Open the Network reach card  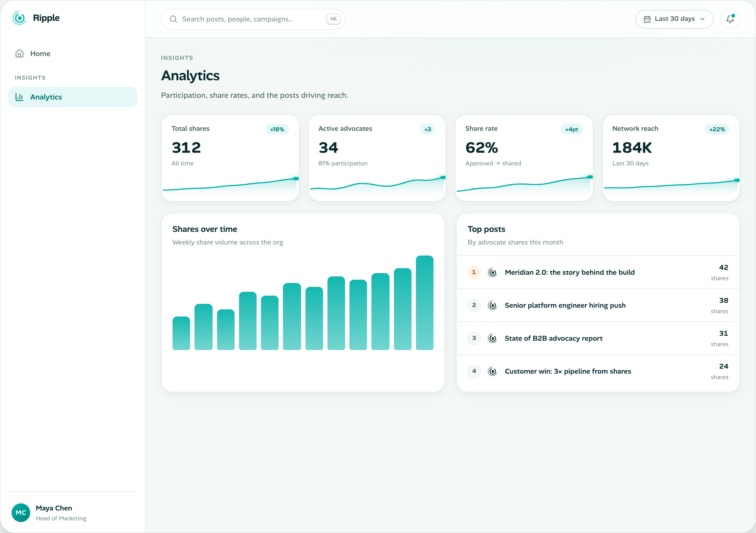671,158
